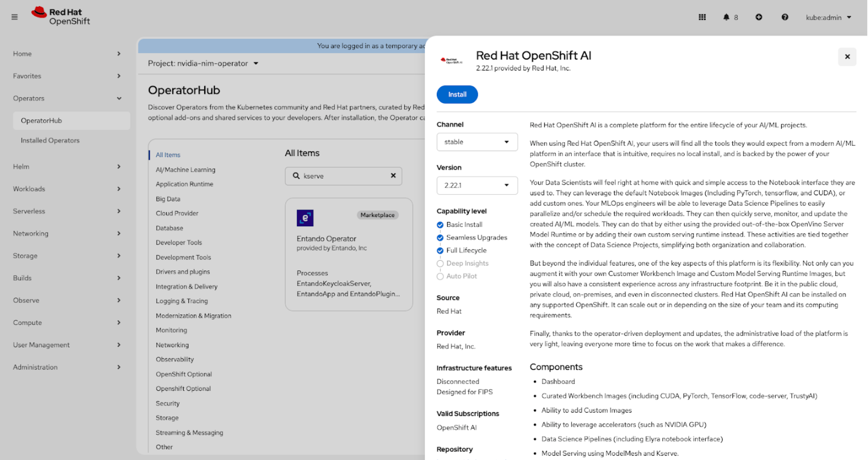Screen dimensions: 868x460
Task: Select the AI/Machine Learning category
Action: click(185, 170)
